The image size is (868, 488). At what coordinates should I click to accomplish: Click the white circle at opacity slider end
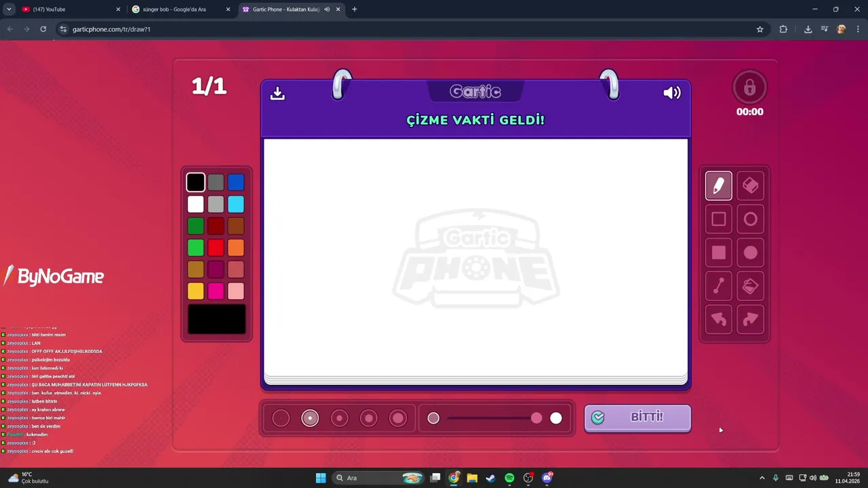556,418
